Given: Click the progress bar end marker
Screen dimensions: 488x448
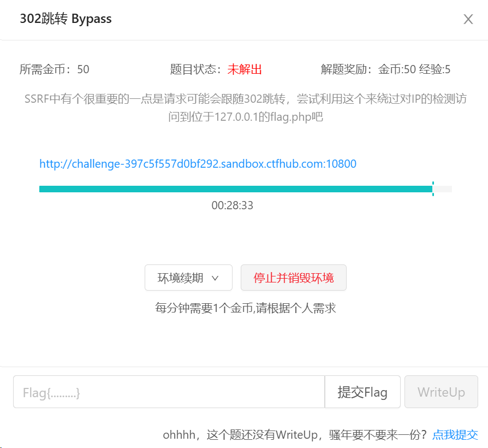Looking at the screenshot, I should pos(433,189).
